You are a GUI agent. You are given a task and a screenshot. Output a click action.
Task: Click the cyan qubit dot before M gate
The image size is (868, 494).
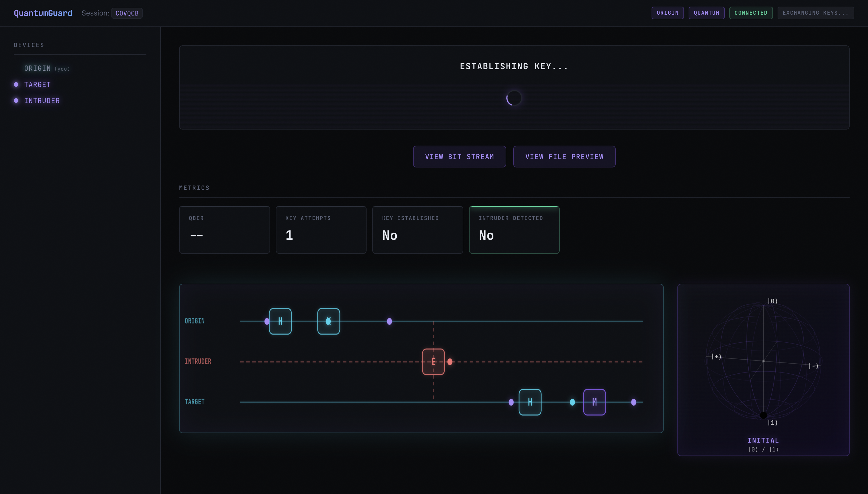coord(572,402)
